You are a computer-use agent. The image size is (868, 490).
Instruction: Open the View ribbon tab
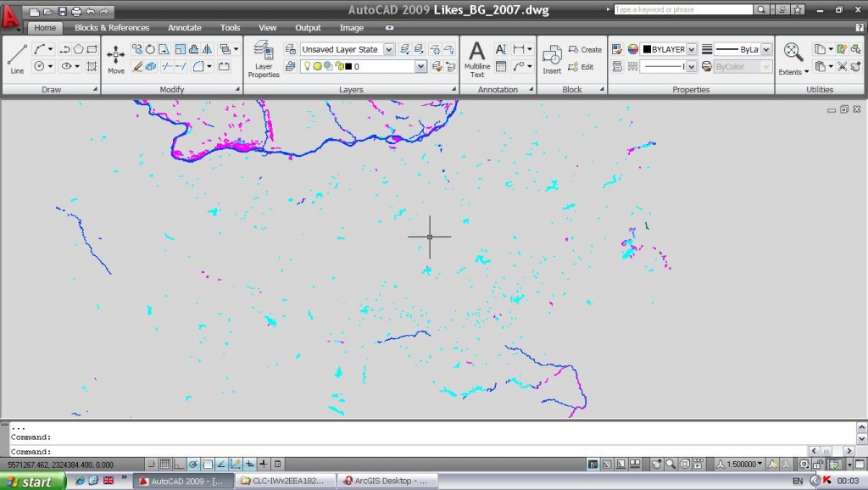(x=267, y=28)
